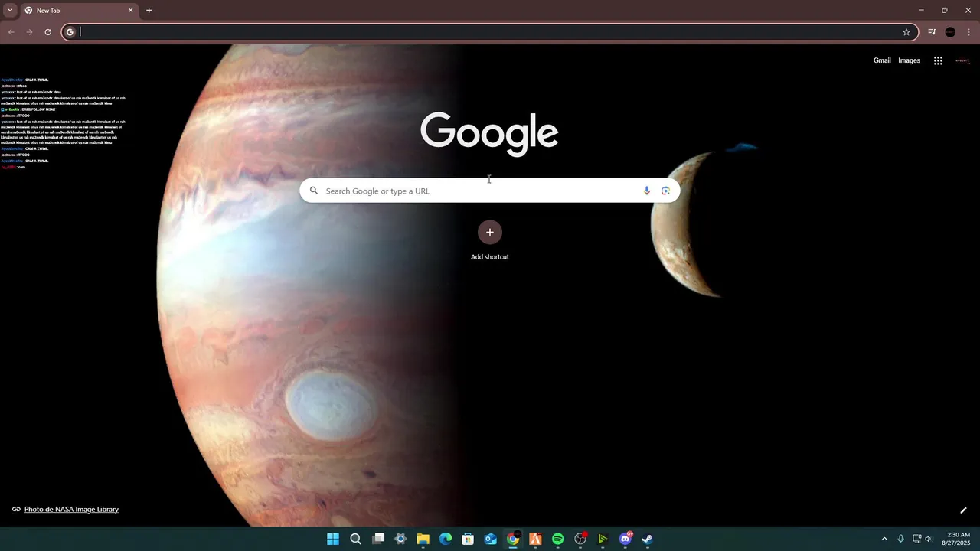The width and height of the screenshot is (980, 551).
Task: Open Steam from the taskbar
Action: point(648,539)
